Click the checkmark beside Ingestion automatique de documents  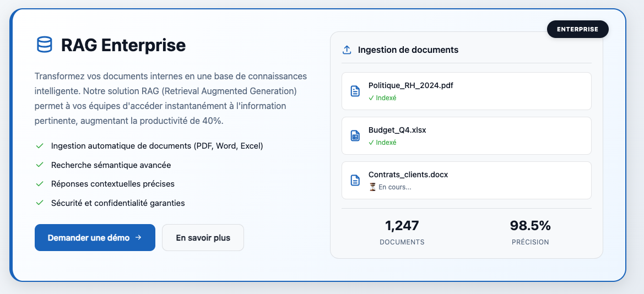tap(40, 146)
